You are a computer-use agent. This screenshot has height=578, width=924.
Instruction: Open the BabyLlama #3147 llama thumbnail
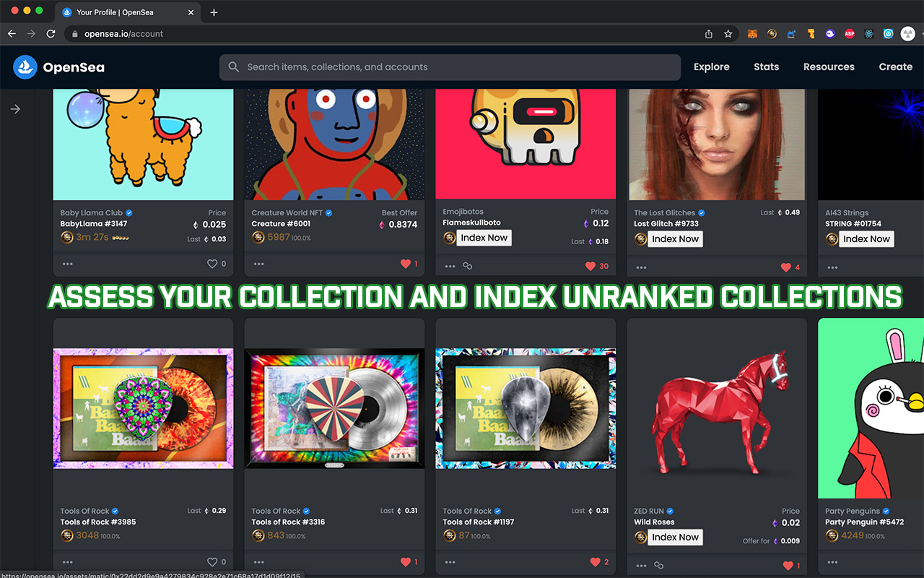[144, 144]
